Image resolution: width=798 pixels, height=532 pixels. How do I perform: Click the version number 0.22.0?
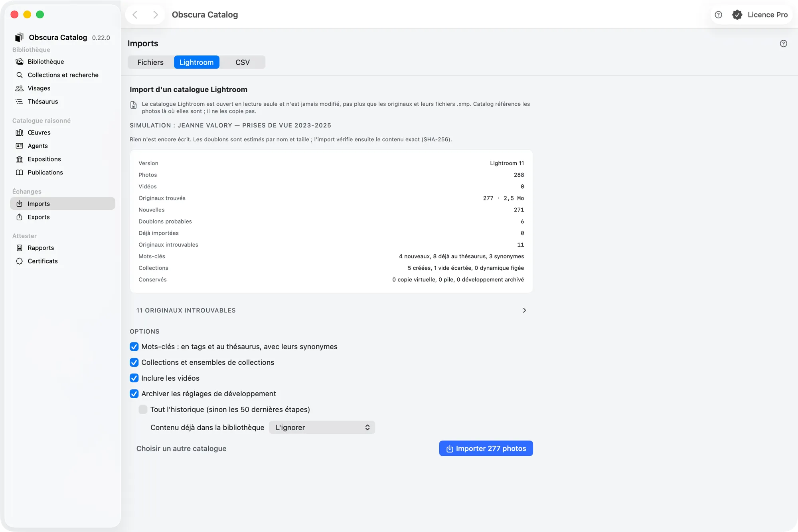click(101, 38)
